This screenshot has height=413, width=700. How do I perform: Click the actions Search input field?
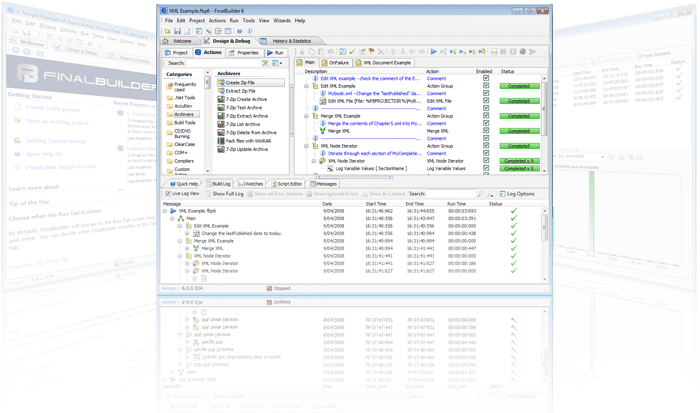click(222, 63)
